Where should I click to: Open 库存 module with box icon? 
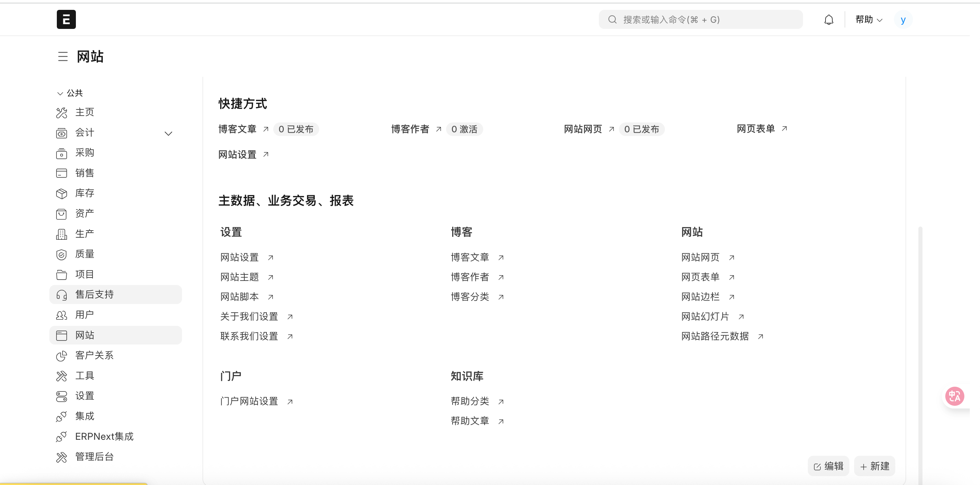coord(84,193)
